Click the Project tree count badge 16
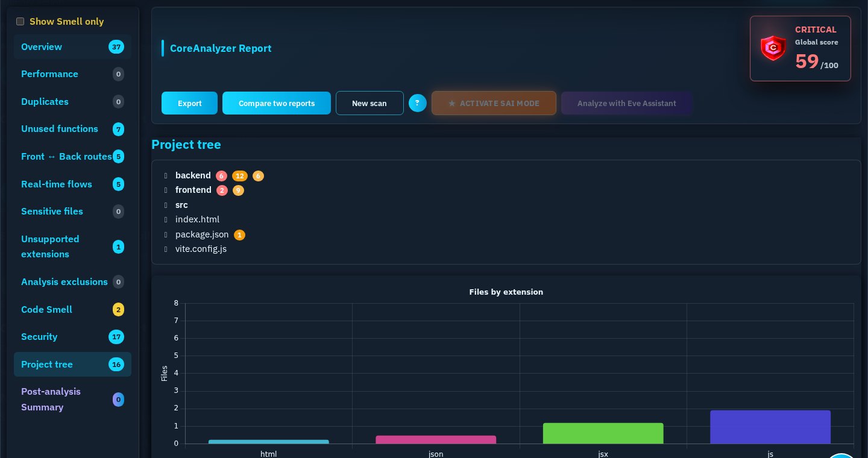 [116, 365]
